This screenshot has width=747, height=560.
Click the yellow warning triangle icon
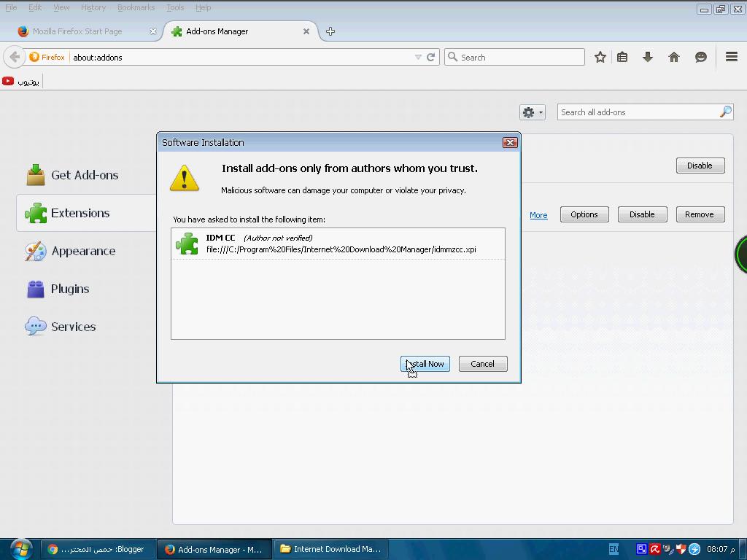(x=185, y=178)
